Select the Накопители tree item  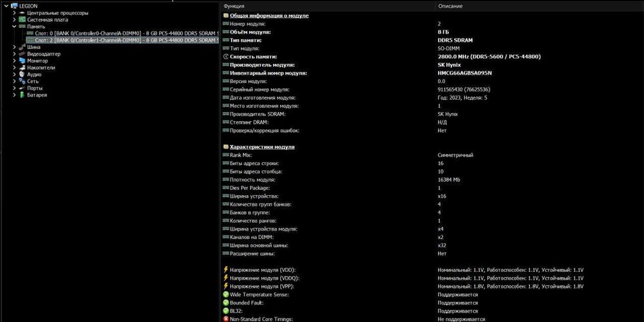[41, 68]
